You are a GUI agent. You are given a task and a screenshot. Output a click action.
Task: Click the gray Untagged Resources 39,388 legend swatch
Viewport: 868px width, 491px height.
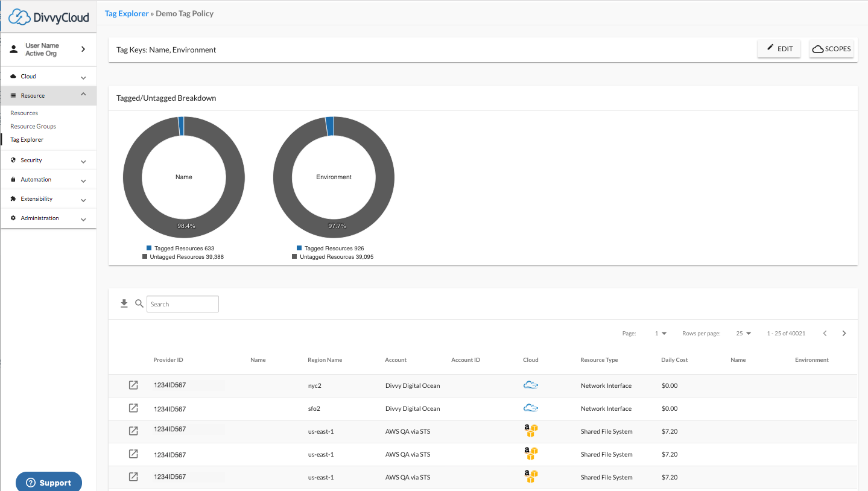(x=145, y=256)
